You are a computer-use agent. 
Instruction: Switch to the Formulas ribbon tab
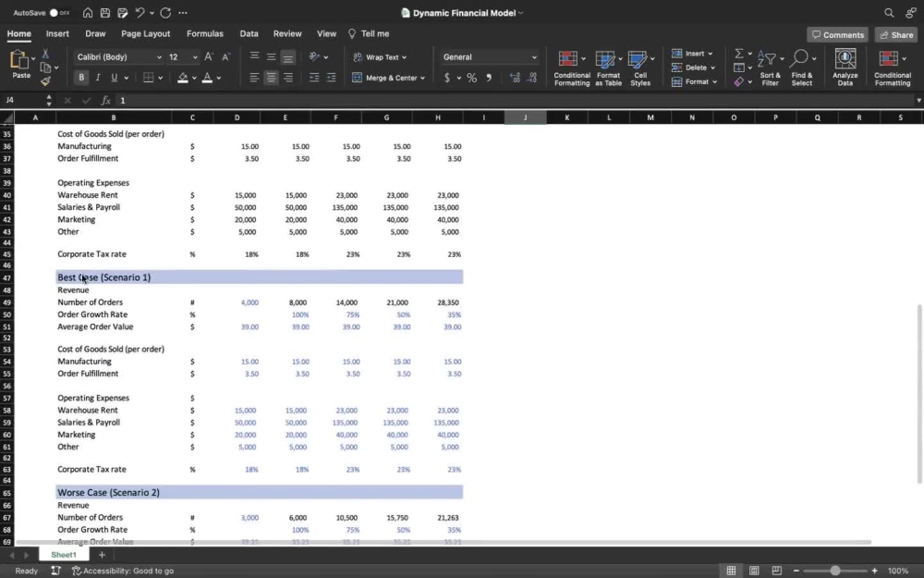[x=204, y=33]
